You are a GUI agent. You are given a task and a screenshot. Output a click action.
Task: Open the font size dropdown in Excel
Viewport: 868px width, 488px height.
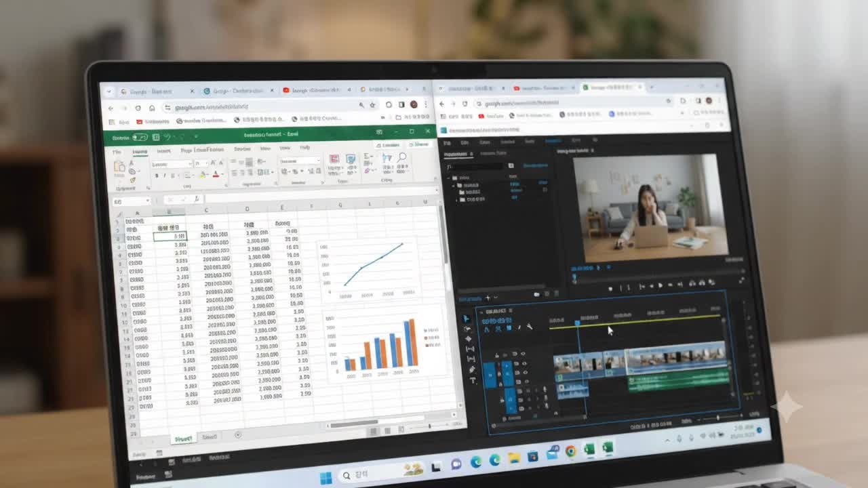pyautogui.click(x=206, y=164)
